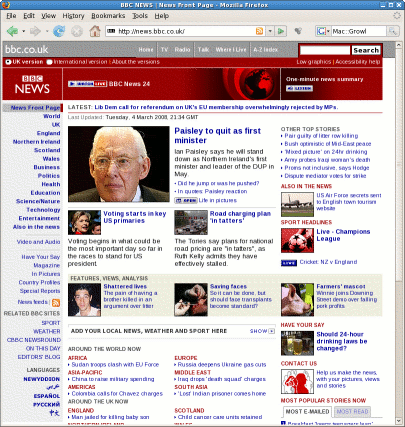405x427 pixels.
Task: Click the BBC Search button
Action: point(366,50)
